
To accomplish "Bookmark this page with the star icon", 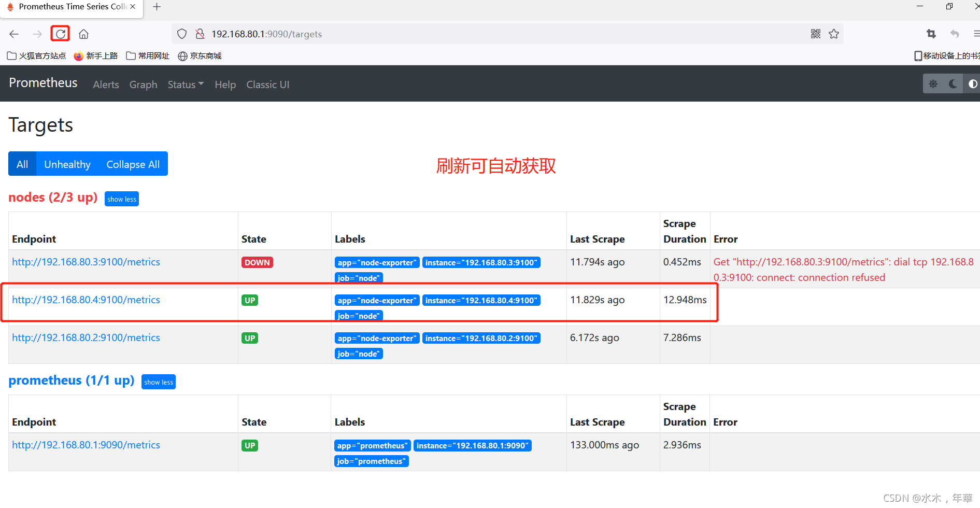I will click(x=834, y=34).
